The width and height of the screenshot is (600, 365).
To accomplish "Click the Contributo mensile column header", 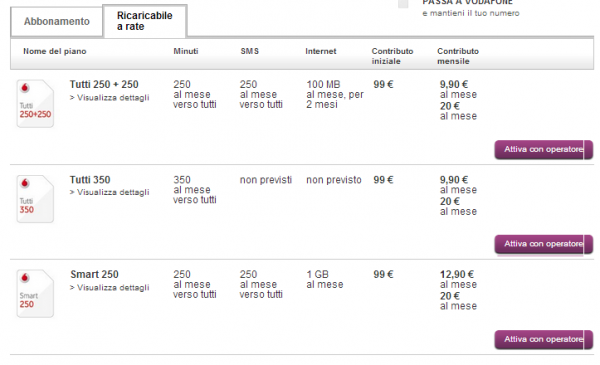I will pyautogui.click(x=458, y=56).
